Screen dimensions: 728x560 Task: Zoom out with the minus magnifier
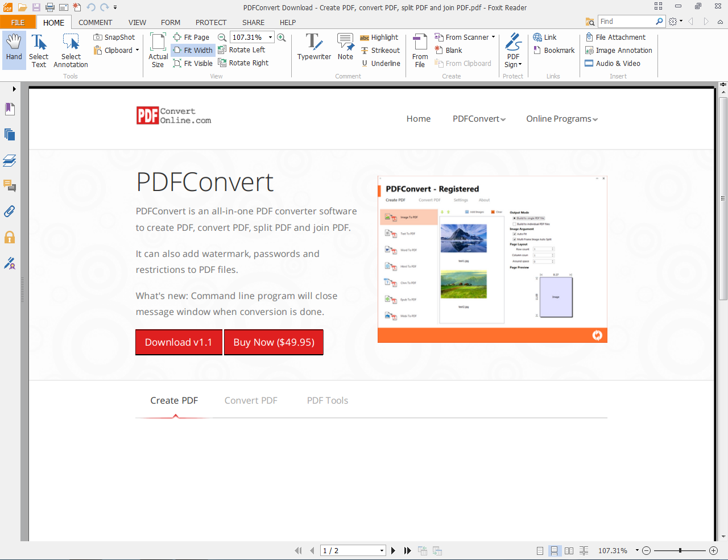coord(222,37)
